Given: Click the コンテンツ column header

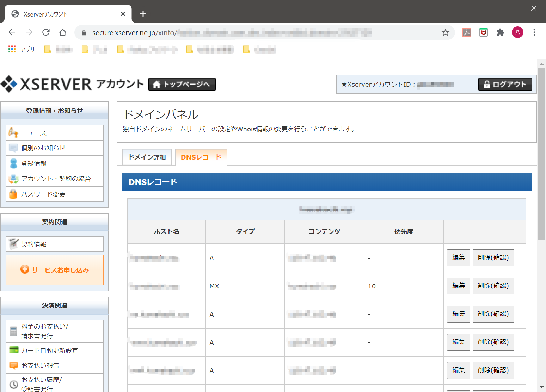Looking at the screenshot, I should coord(324,232).
